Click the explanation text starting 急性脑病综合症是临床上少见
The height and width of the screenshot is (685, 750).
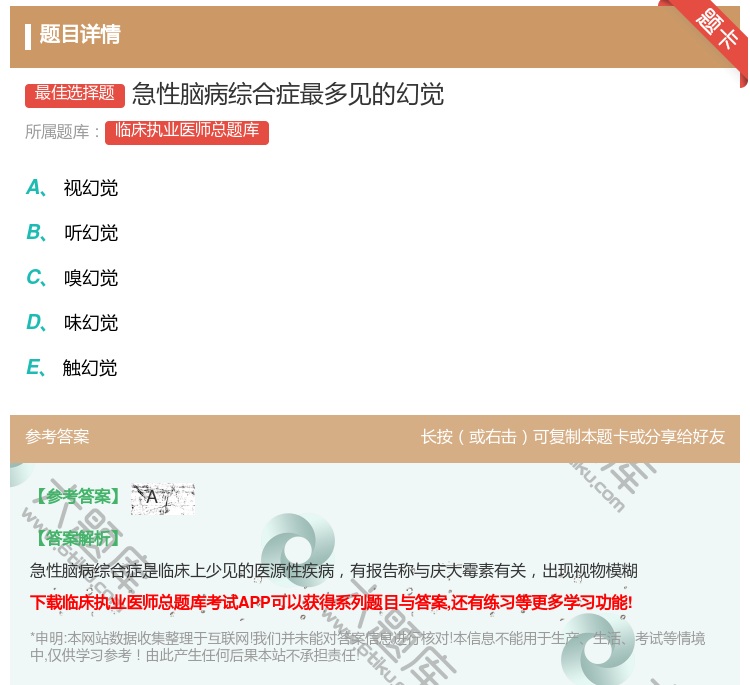click(x=333, y=571)
